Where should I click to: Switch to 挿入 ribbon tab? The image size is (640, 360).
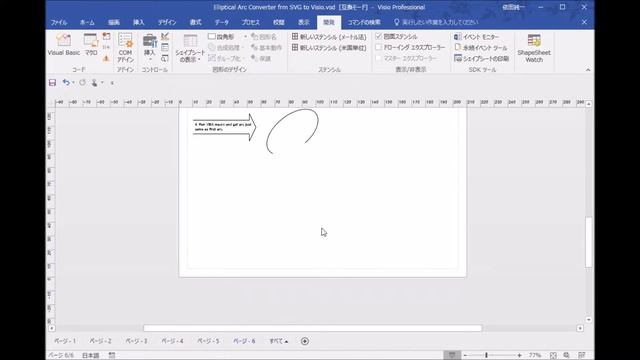tap(139, 22)
